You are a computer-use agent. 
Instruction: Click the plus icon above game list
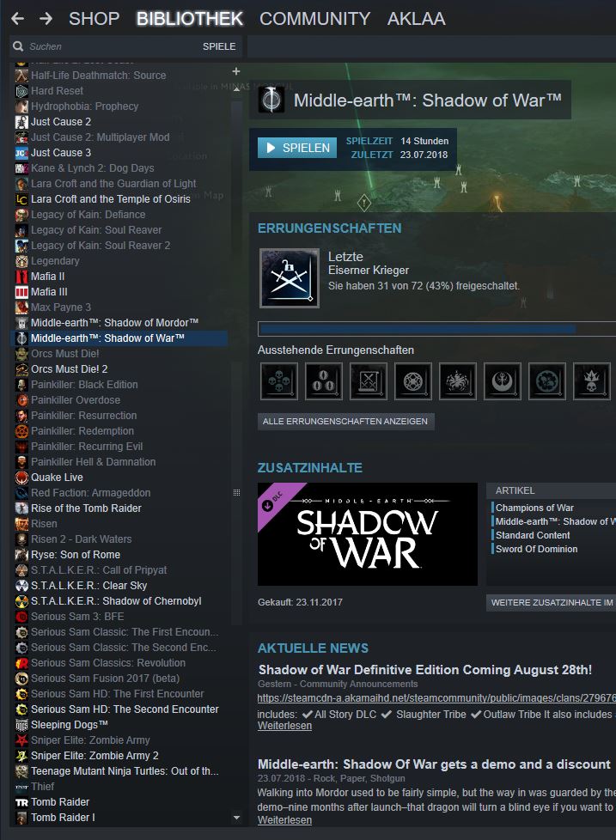[x=236, y=71]
